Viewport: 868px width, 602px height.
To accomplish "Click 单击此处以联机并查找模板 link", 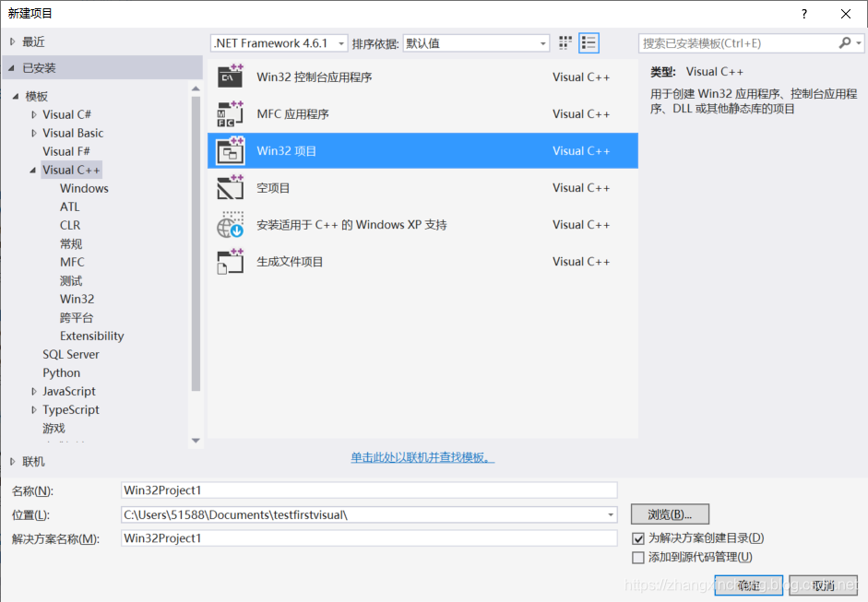I will tap(422, 457).
